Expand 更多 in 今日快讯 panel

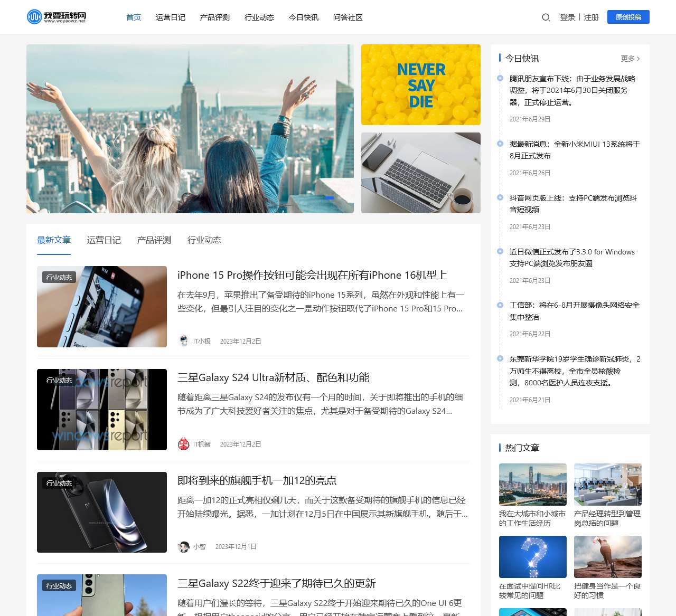tap(631, 59)
